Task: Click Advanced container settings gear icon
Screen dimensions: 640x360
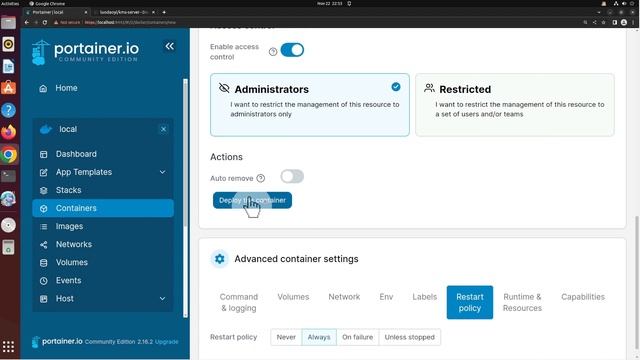Action: 220,259
